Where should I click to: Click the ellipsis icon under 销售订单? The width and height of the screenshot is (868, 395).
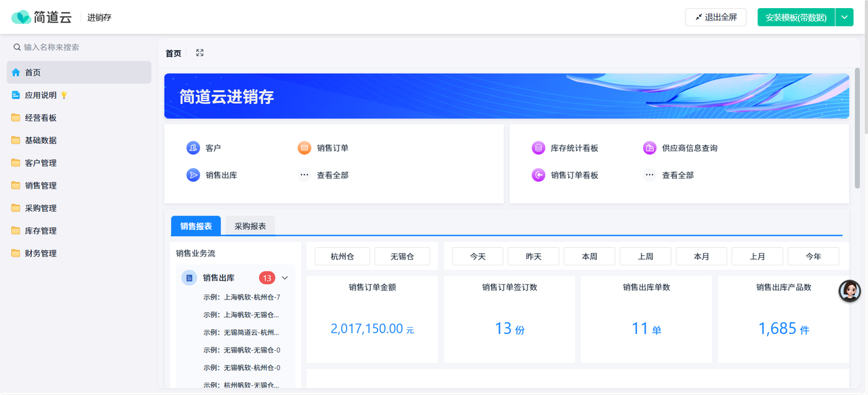pyautogui.click(x=304, y=175)
